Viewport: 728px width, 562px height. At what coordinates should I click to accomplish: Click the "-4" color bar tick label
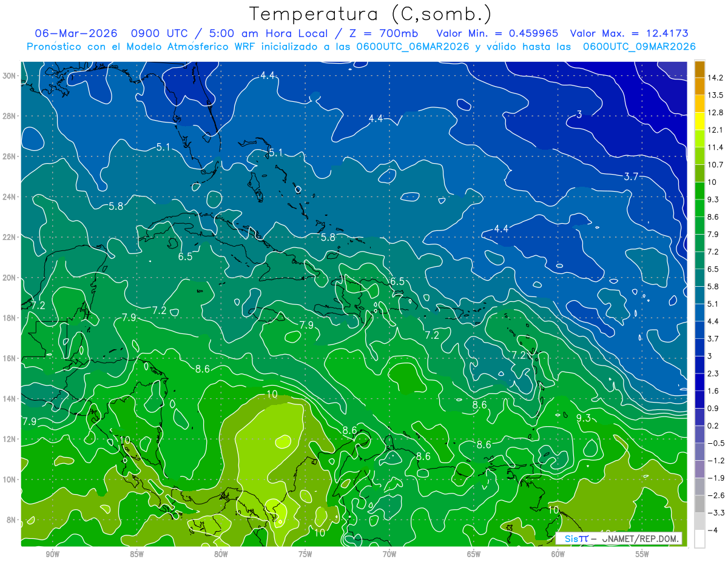713,530
